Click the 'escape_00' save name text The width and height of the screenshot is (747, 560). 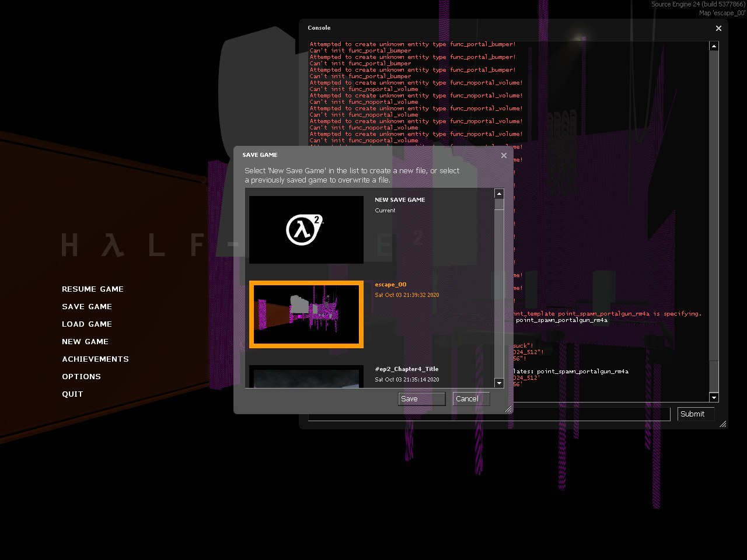click(390, 285)
